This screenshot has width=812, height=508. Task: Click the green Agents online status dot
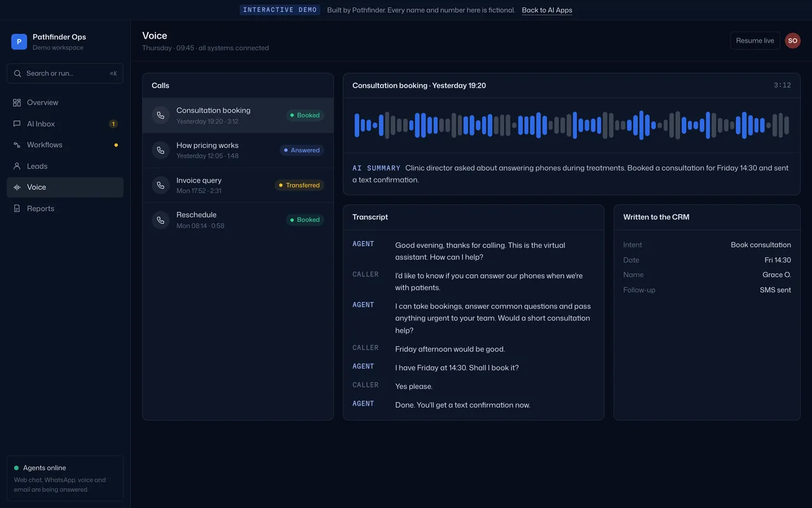(x=16, y=468)
